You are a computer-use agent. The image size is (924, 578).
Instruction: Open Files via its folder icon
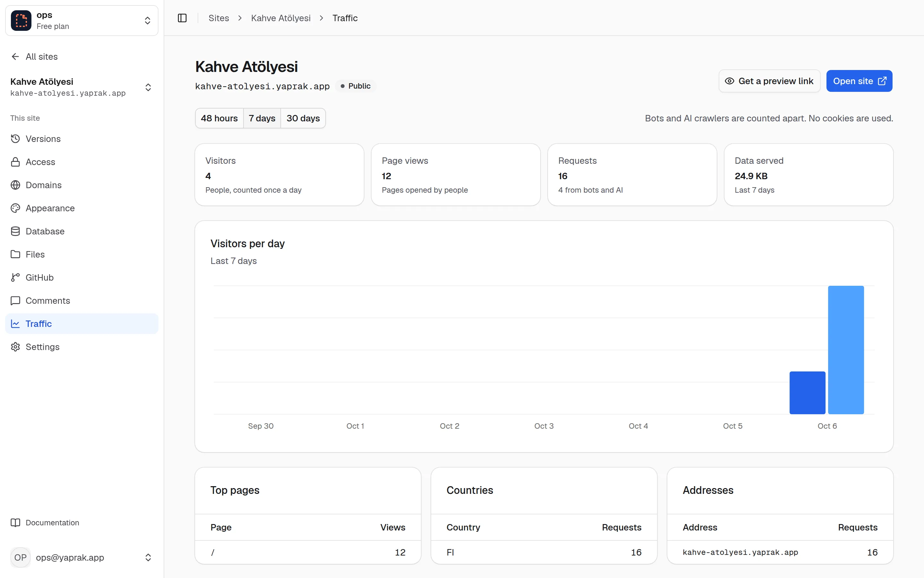click(x=15, y=255)
